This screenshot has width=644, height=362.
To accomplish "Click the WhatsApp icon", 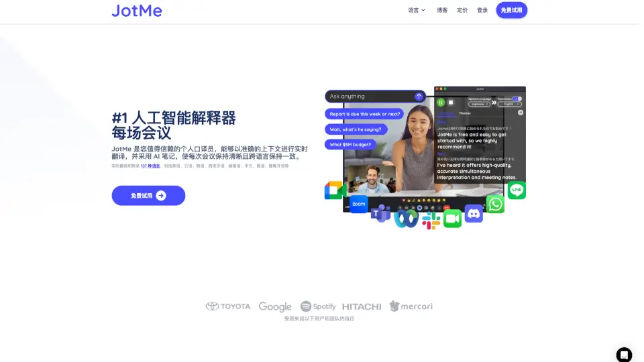I will point(495,204).
